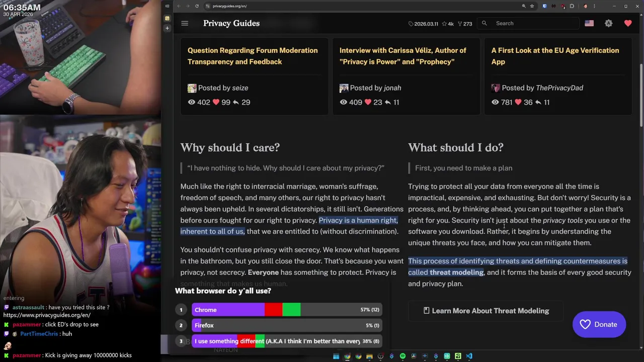Screen dimensions: 644x362
Task: Open Learn More About Threat Modeling
Action: pyautogui.click(x=486, y=311)
